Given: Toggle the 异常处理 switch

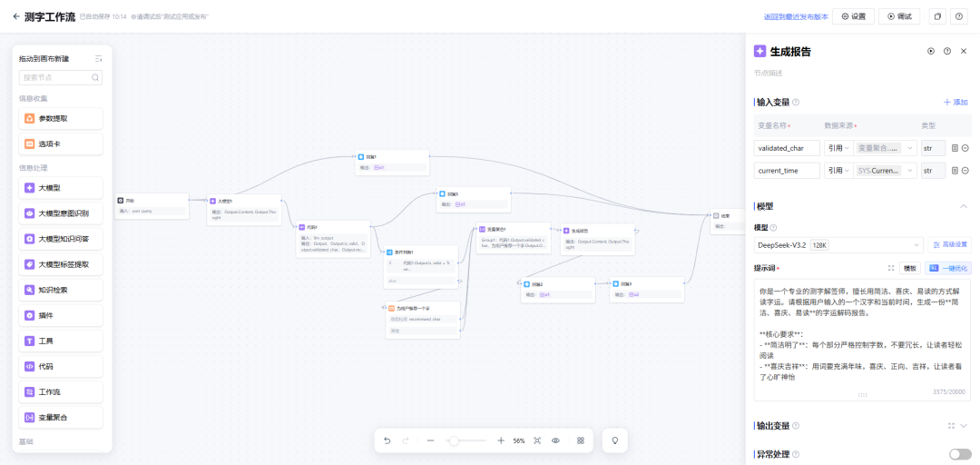Looking at the screenshot, I should point(959,453).
